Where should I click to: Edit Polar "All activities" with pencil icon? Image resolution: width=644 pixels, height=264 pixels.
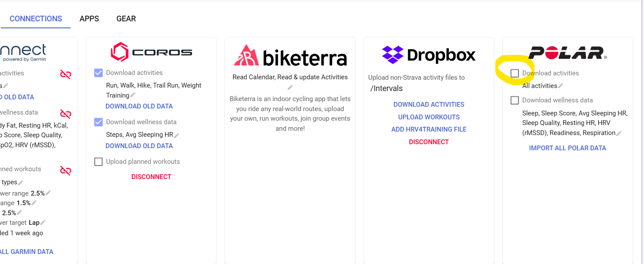561,86
